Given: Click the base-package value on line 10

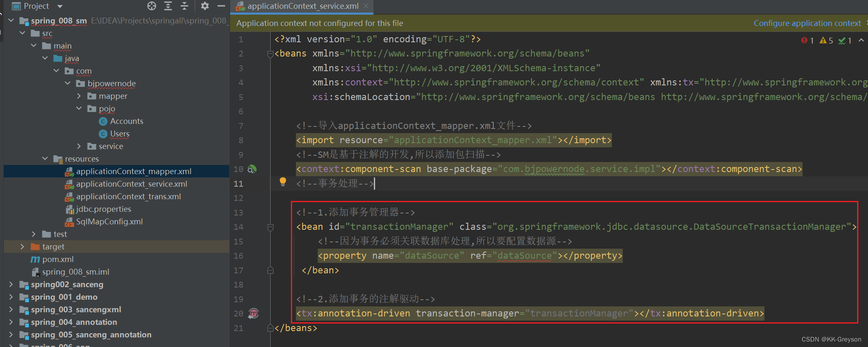Looking at the screenshot, I should pyautogui.click(x=579, y=169).
